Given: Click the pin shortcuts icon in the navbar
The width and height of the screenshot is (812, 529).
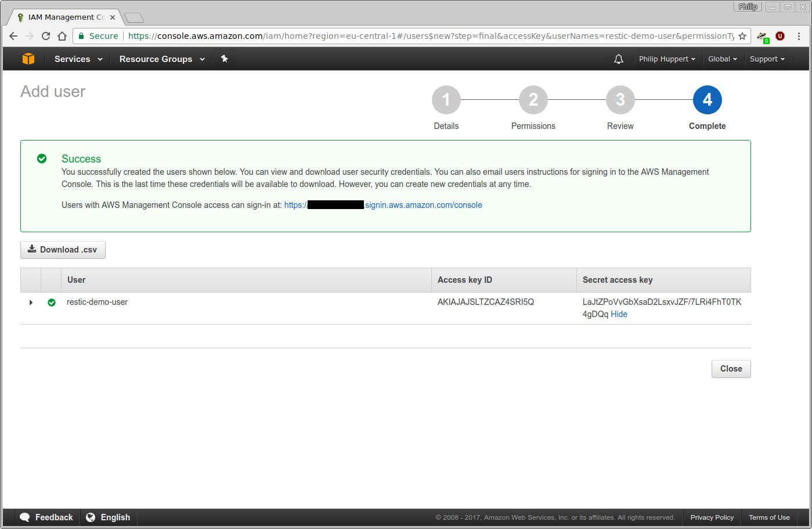Looking at the screenshot, I should 225,58.
